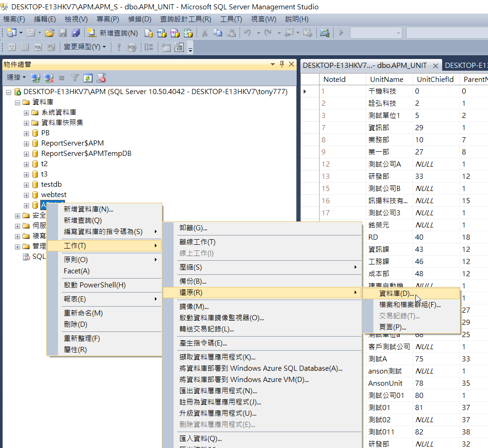This screenshot has width=488, height=448.
Task: Choose 匯入資料(Q)... in the tasks submenu
Action: (x=262, y=438)
